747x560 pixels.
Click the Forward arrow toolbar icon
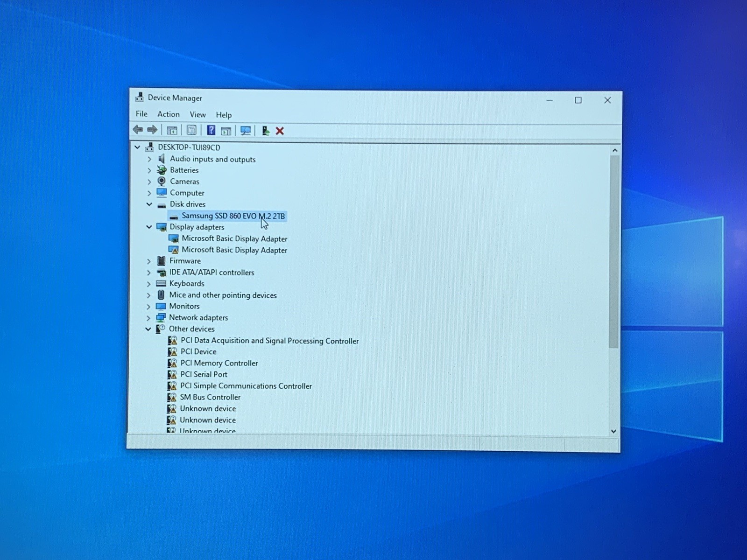click(152, 130)
